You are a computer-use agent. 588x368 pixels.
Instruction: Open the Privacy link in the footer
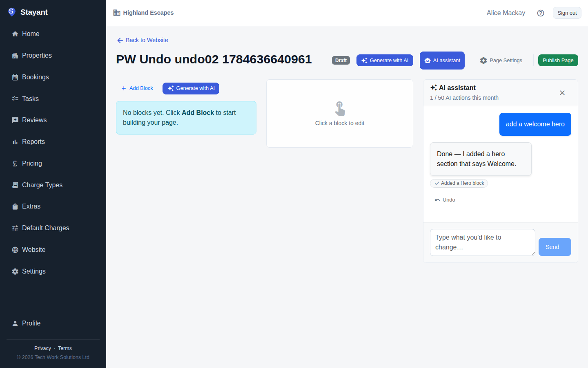[42, 348]
